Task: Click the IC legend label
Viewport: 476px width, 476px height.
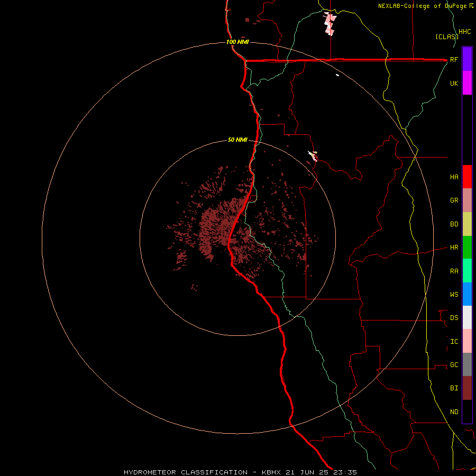Action: 454,342
